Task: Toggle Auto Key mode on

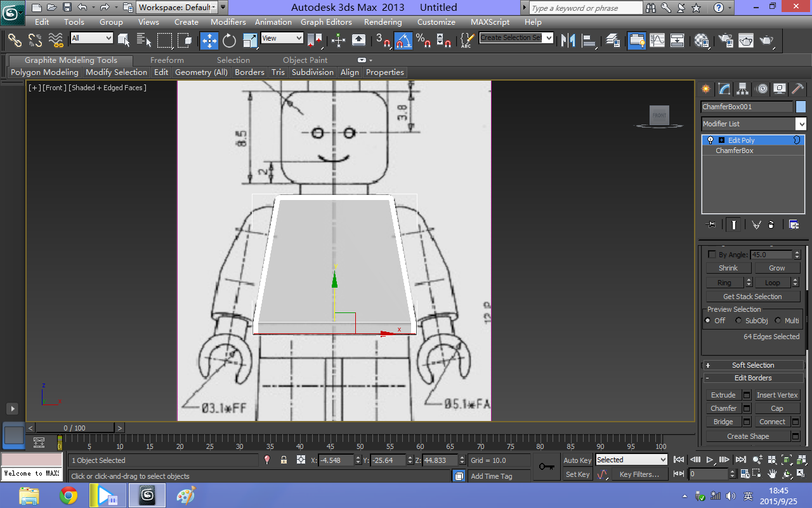Action: (577, 460)
